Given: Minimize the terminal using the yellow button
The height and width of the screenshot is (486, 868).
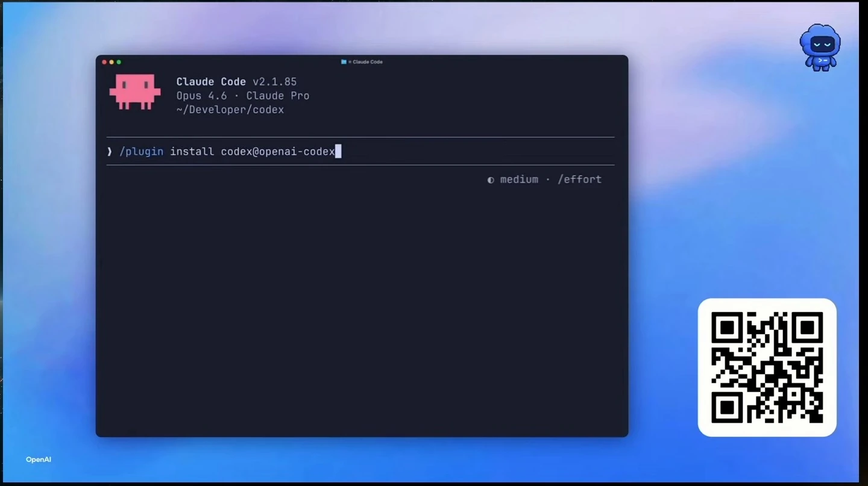Looking at the screenshot, I should [112, 62].
